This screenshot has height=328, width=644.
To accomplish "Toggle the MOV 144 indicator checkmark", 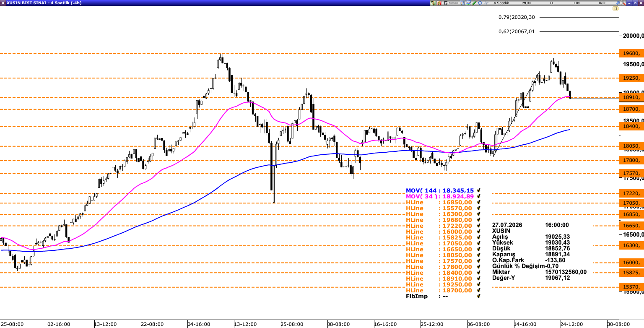I will pos(479,190).
